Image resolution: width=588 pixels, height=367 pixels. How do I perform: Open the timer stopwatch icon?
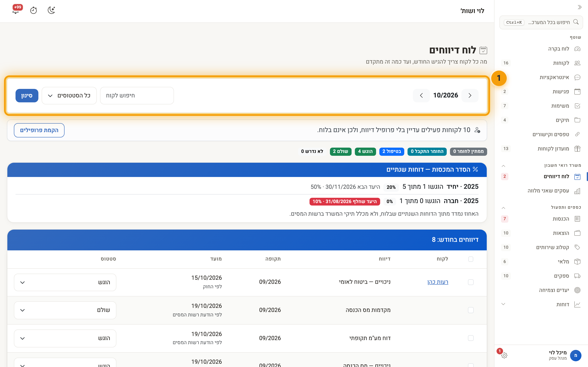point(33,10)
